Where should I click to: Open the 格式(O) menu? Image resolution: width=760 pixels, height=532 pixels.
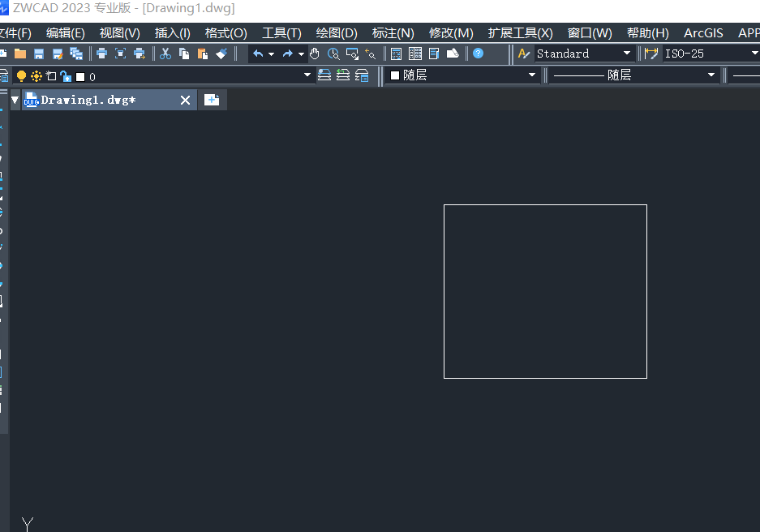pos(225,33)
